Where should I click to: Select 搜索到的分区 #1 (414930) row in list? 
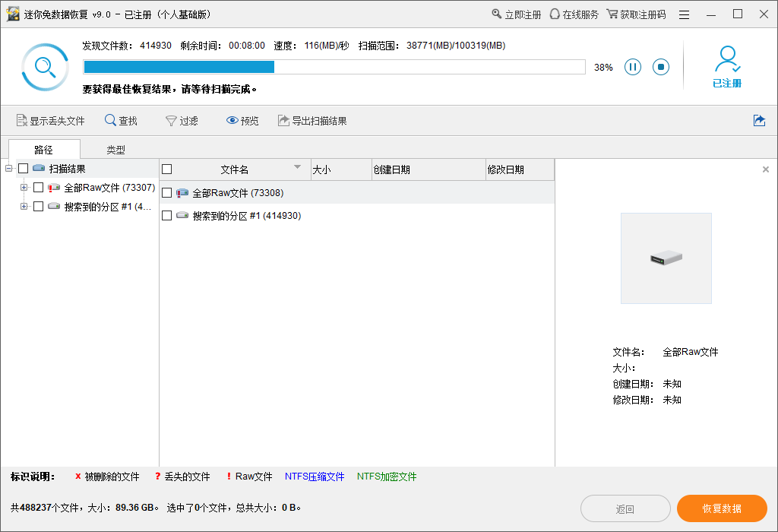[357, 215]
